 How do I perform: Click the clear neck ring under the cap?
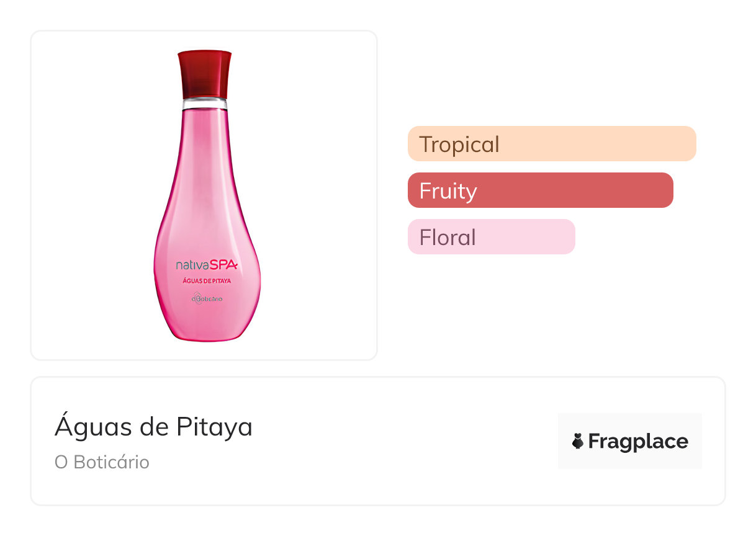click(x=204, y=102)
